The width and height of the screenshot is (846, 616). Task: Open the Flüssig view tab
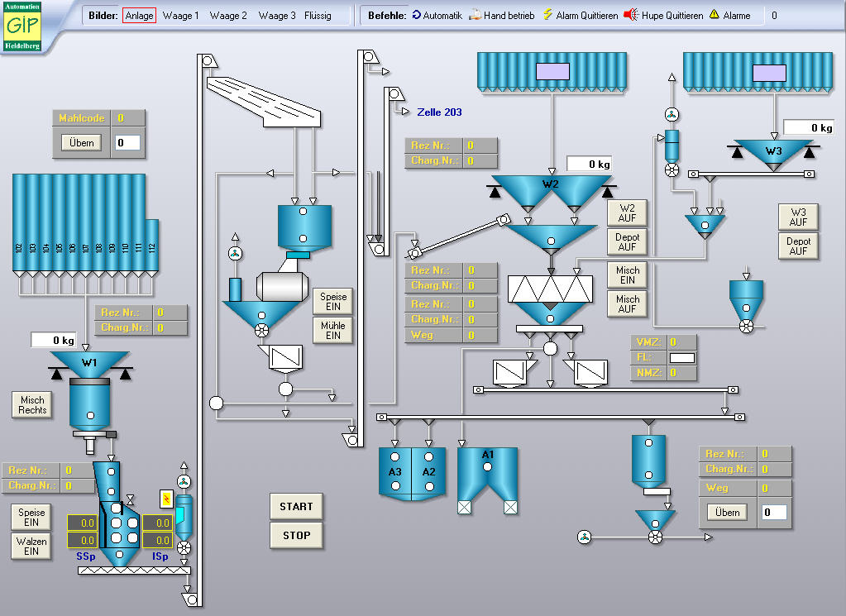[318, 16]
